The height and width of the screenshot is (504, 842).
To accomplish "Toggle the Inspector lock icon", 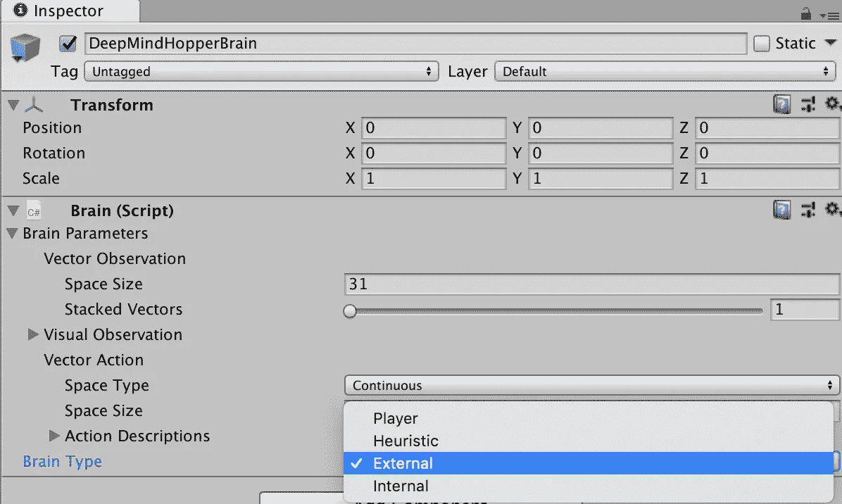I will 806,13.
